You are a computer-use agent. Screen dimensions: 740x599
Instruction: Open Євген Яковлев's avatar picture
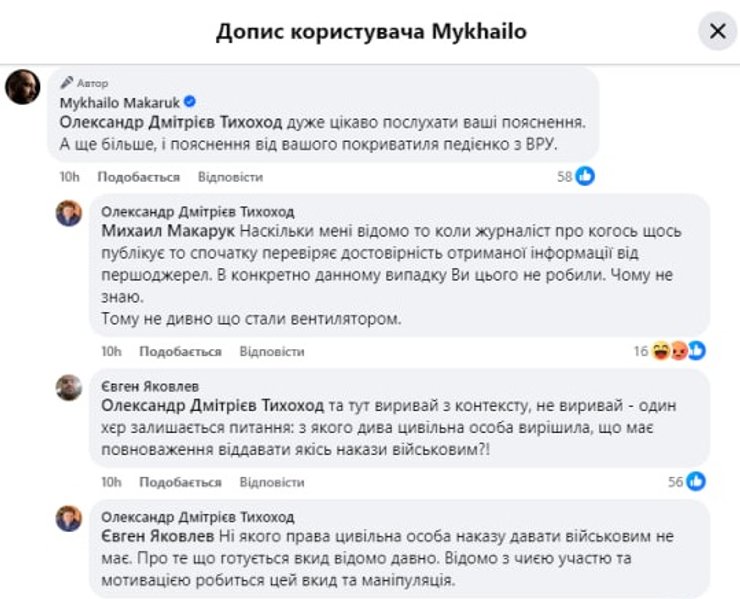click(x=69, y=387)
